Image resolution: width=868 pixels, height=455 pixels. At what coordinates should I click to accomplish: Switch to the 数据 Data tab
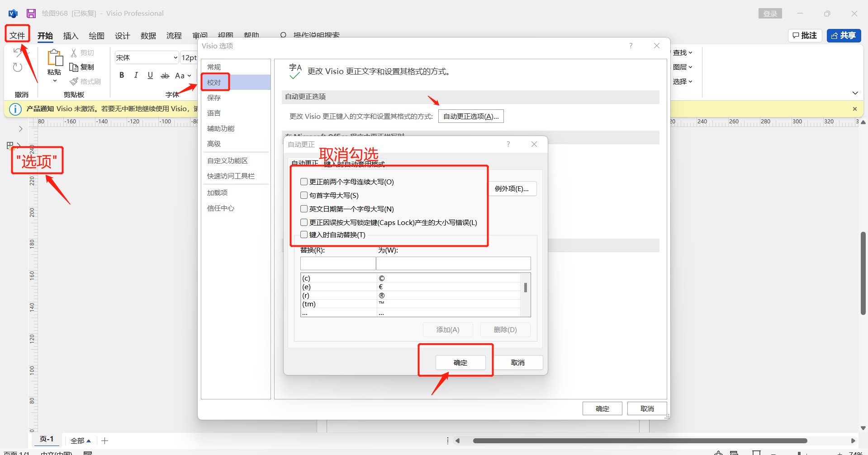(148, 36)
